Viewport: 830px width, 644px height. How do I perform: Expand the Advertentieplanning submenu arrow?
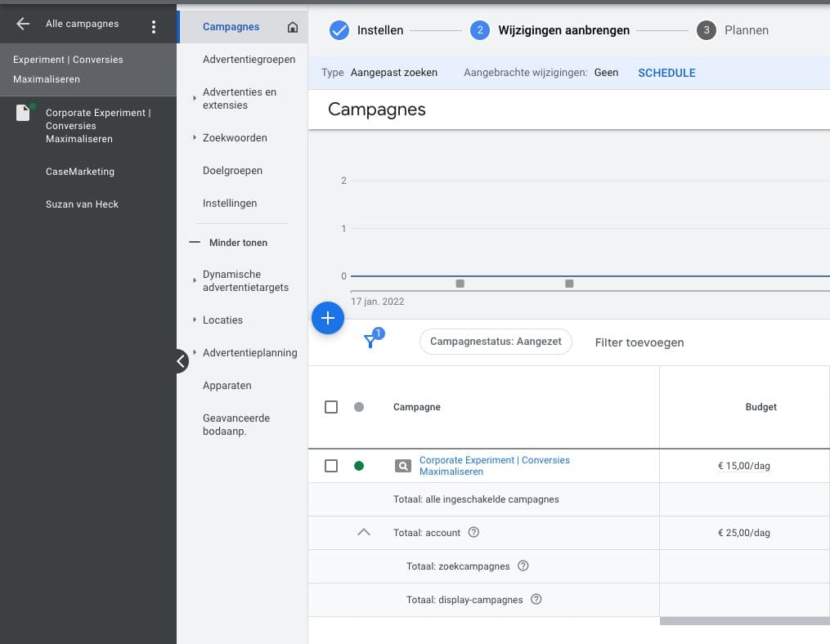(195, 352)
